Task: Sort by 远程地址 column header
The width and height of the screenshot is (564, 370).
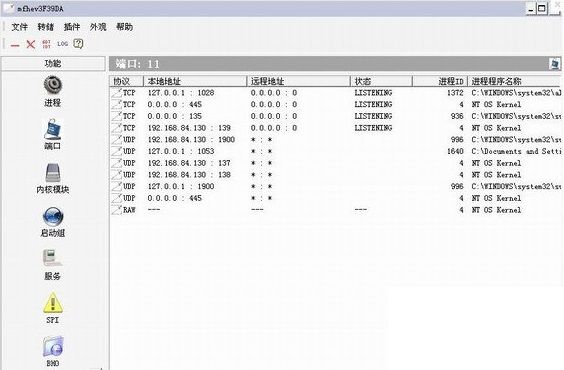Action: [x=298, y=81]
